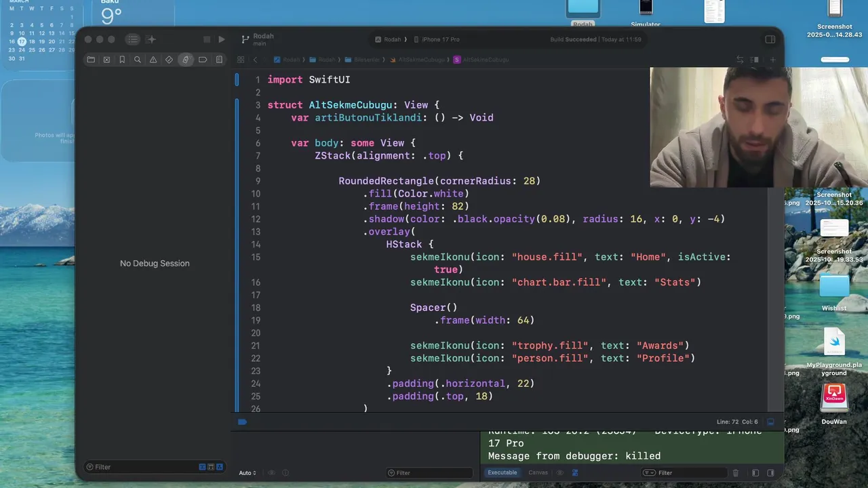Click the variable info icon
The height and width of the screenshot is (488, 868).
tap(285, 473)
